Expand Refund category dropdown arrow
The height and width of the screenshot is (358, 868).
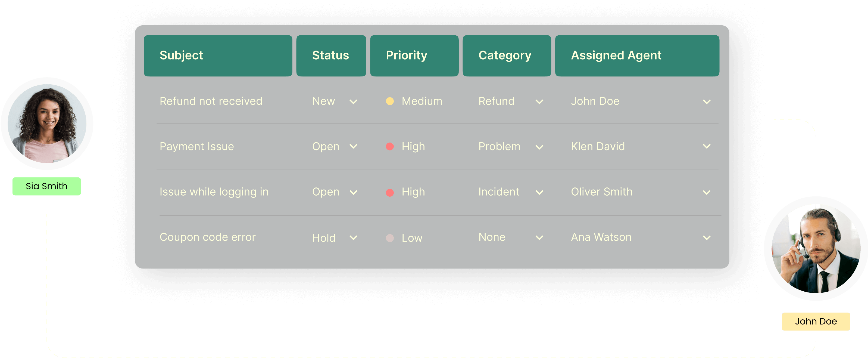click(539, 101)
